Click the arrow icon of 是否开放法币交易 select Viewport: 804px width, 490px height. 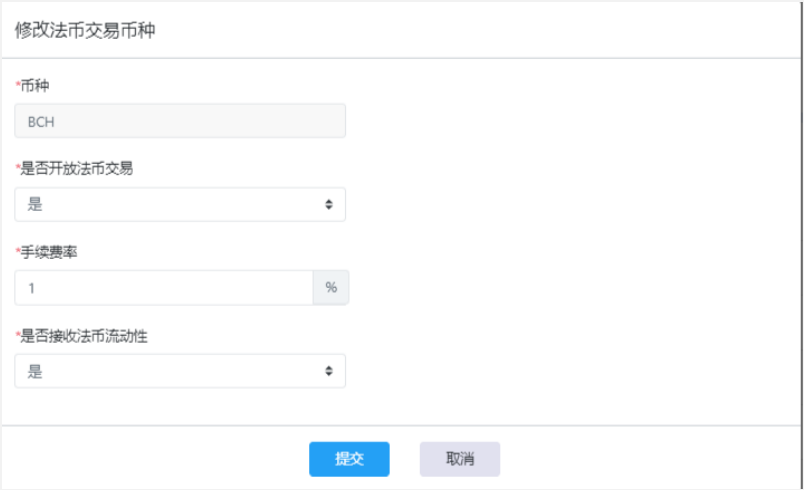(x=329, y=205)
